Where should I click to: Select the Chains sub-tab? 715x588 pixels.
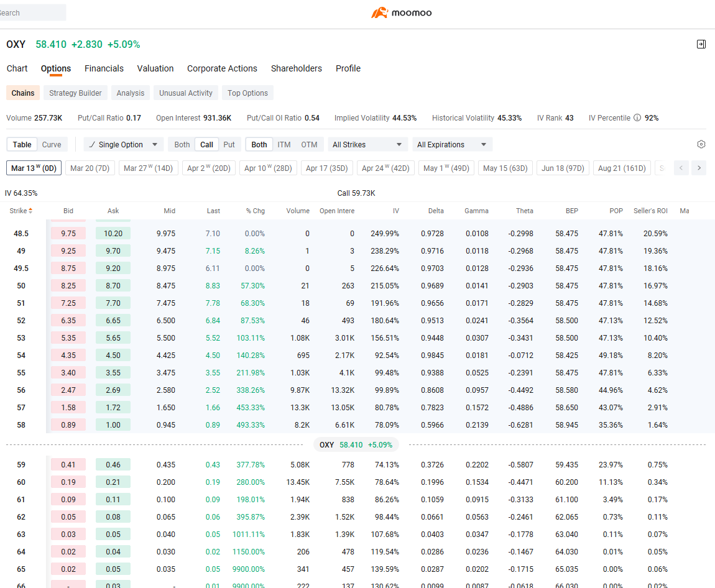pos(23,93)
